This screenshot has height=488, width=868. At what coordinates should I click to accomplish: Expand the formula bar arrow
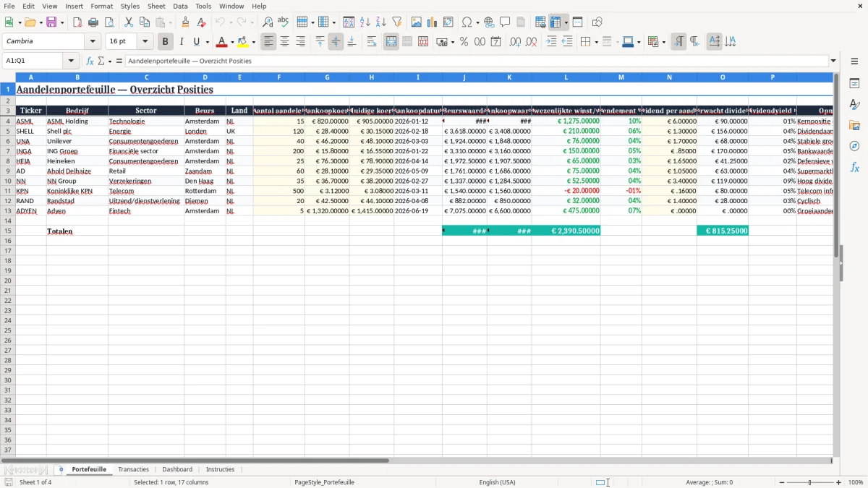click(833, 61)
